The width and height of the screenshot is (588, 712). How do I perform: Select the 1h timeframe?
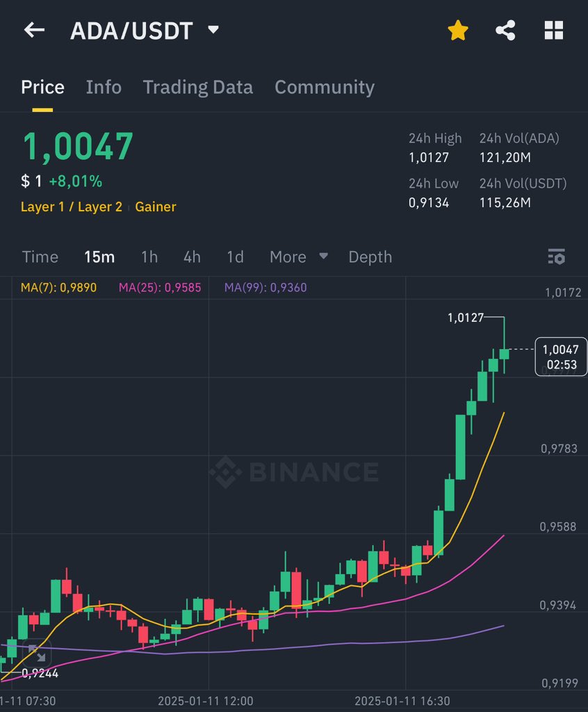[148, 257]
